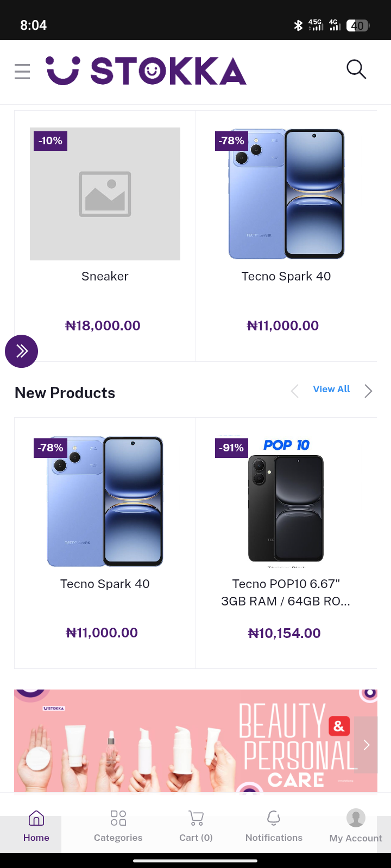Tap the STOKKA logo
391x868 pixels.
pyautogui.click(x=147, y=71)
